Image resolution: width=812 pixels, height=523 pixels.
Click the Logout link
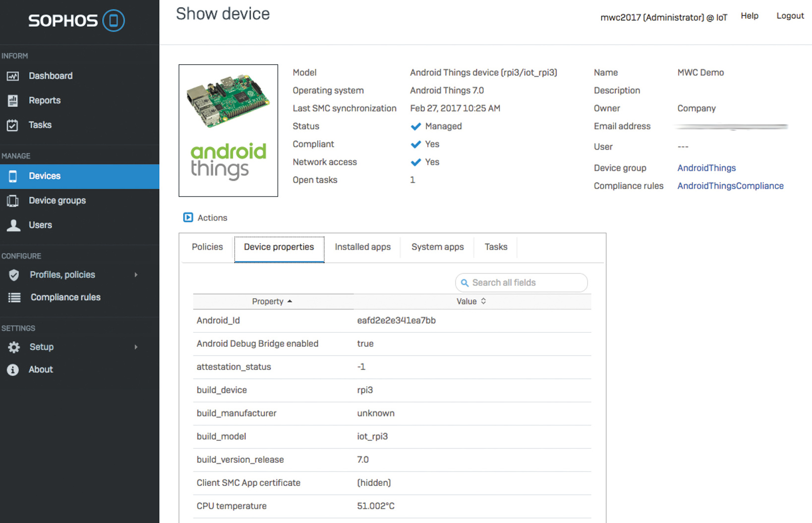790,16
